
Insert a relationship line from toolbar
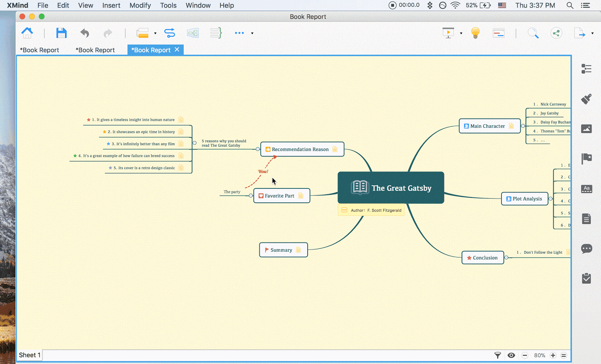click(x=170, y=33)
